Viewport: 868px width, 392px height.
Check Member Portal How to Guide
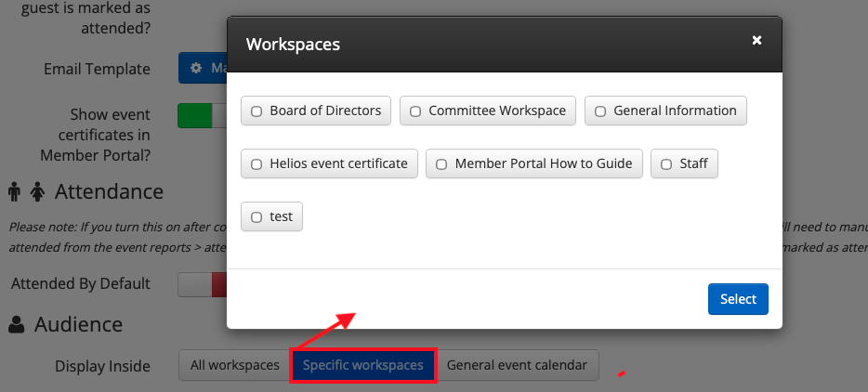coord(441,164)
